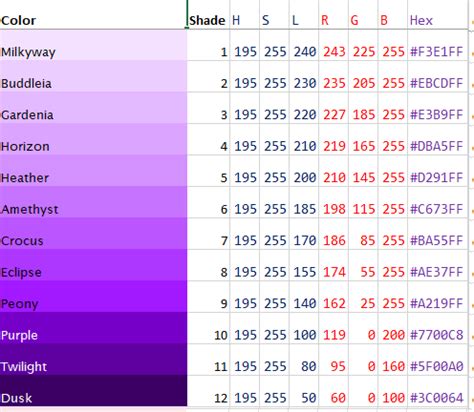Click the Gardenia color cell
The image size is (474, 412).
pyautogui.click(x=93, y=108)
